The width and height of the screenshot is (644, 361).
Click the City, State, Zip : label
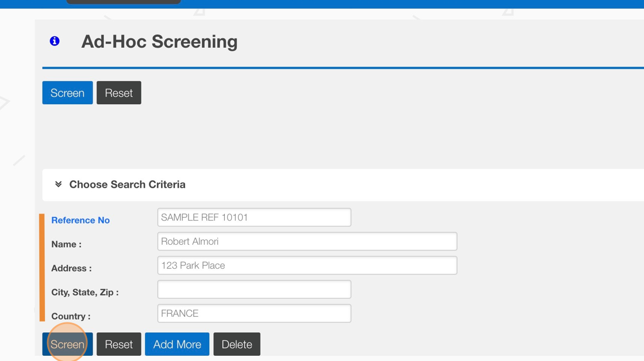click(x=85, y=292)
